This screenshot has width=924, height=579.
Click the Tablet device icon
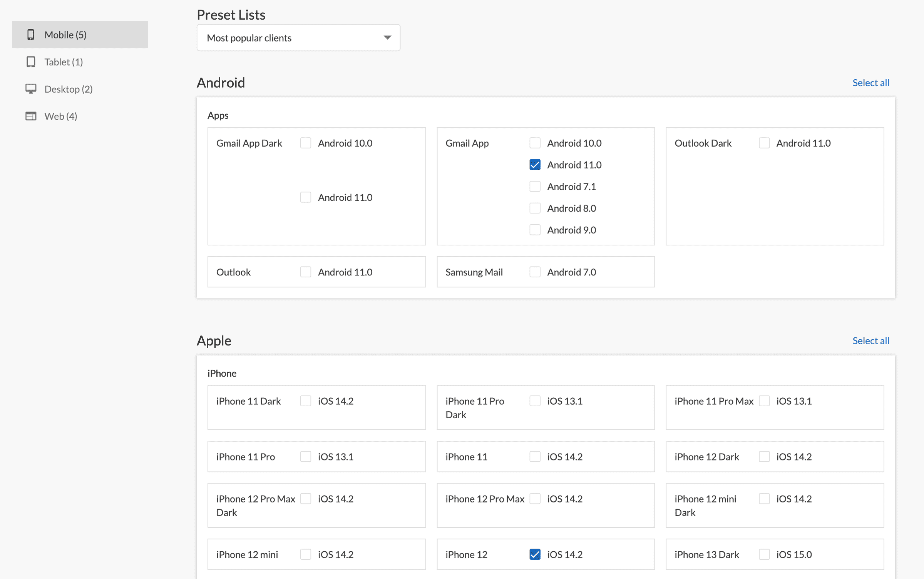(x=31, y=62)
